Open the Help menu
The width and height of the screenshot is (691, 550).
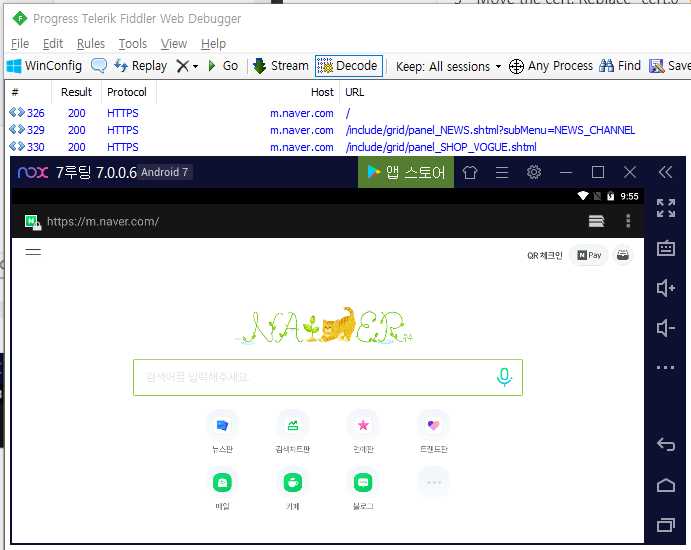(x=213, y=44)
